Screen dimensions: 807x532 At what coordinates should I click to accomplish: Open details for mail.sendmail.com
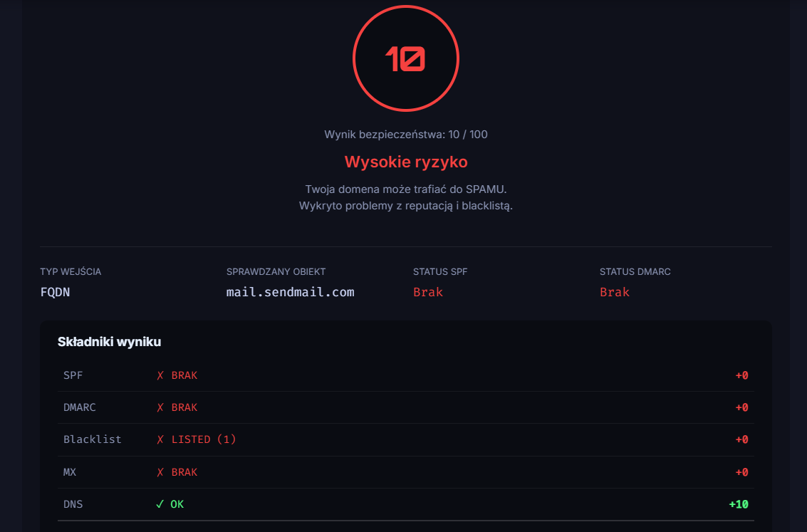[290, 292]
